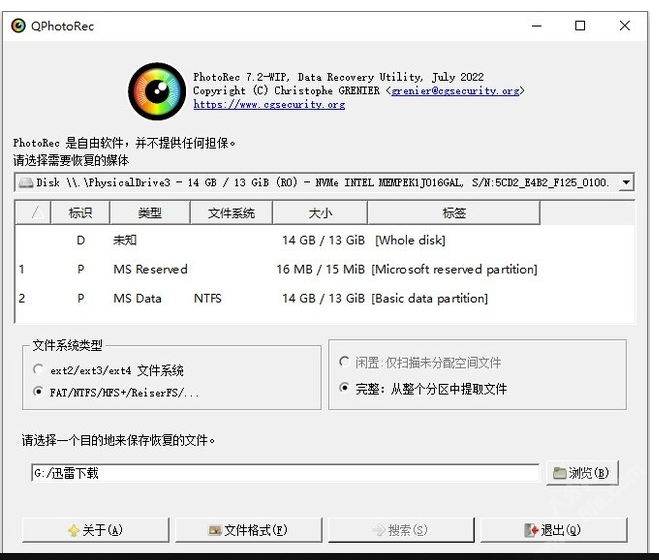Click the folder icon on the 浏览 button

pos(559,473)
